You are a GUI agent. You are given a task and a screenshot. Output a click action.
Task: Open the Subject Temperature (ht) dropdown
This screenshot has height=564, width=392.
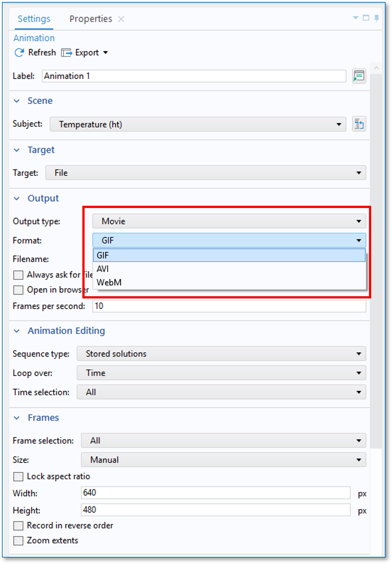(x=198, y=124)
